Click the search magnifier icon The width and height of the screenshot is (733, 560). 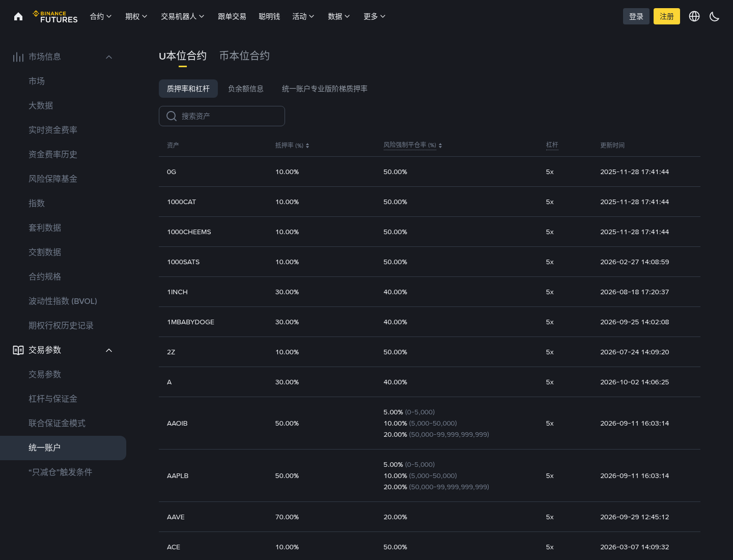[x=172, y=116]
